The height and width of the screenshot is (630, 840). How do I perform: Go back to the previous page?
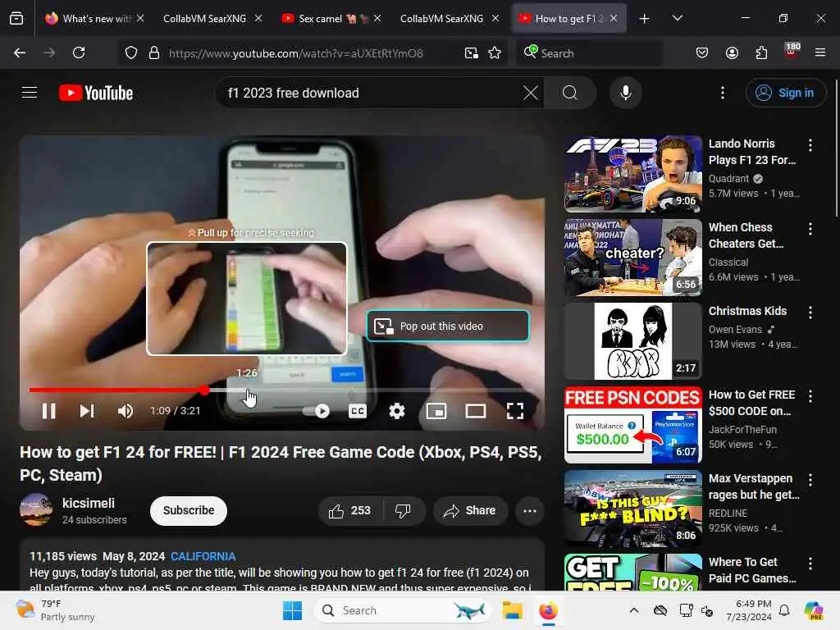20,52
